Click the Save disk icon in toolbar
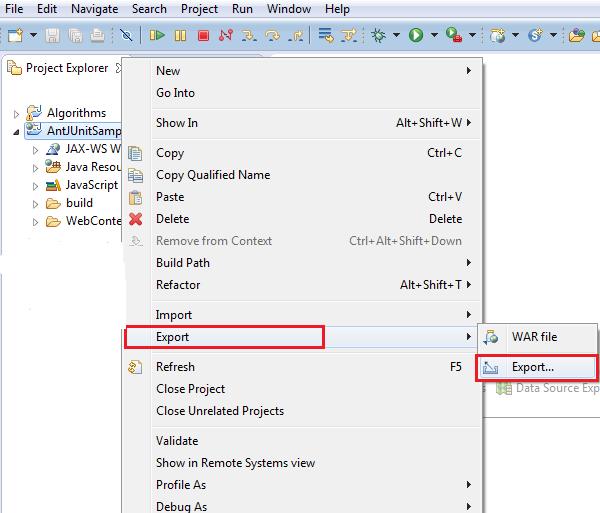Screen dimensions: 600x513 pyautogui.click(x=53, y=36)
